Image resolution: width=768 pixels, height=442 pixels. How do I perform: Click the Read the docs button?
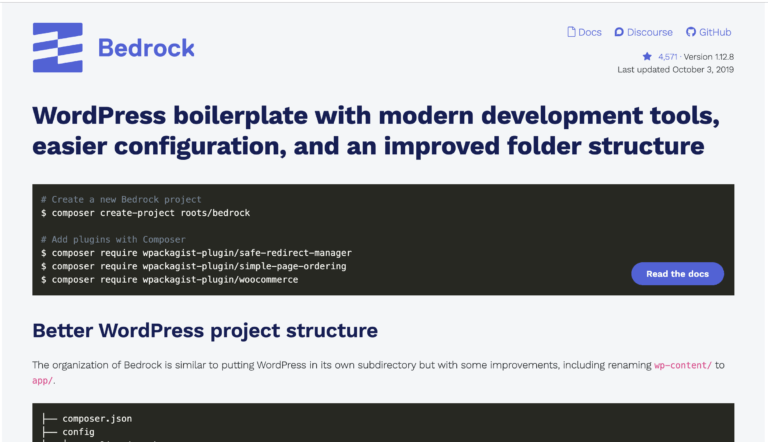pyautogui.click(x=677, y=274)
